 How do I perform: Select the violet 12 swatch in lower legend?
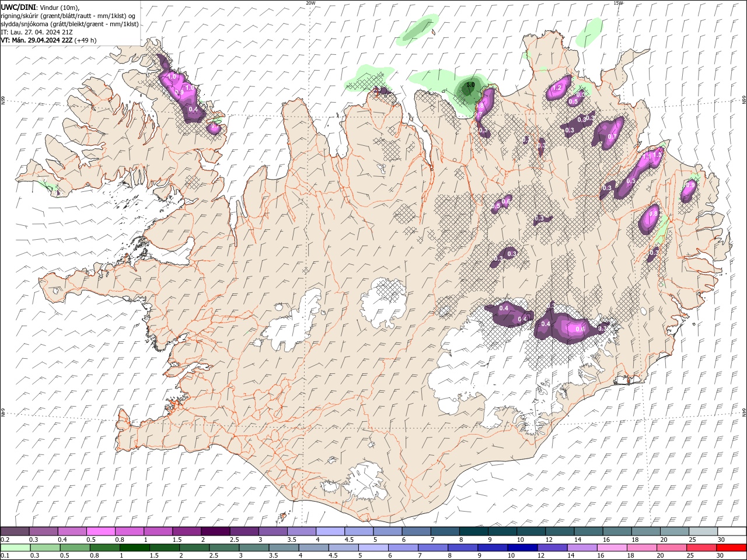(x=551, y=548)
